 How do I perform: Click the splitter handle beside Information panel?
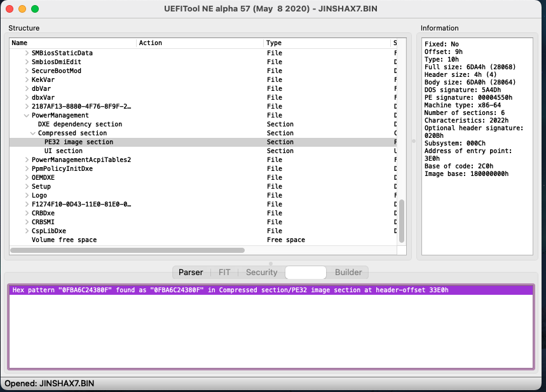[x=414, y=141]
